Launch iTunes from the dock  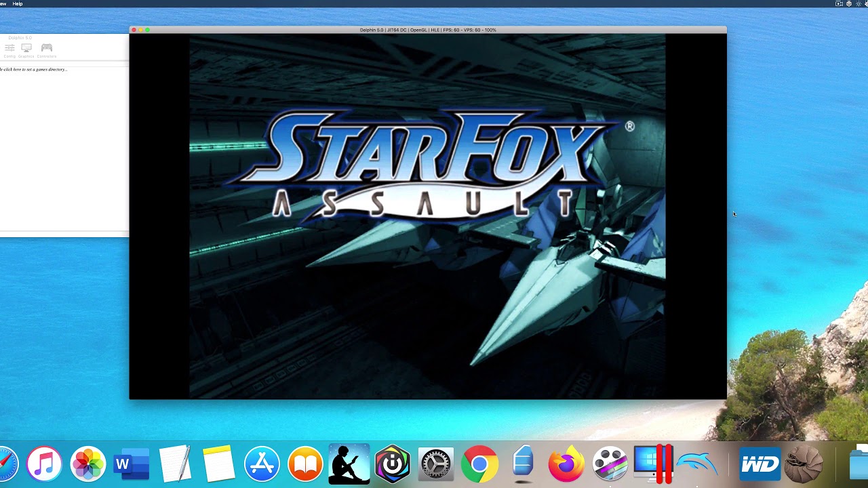pos(44,464)
